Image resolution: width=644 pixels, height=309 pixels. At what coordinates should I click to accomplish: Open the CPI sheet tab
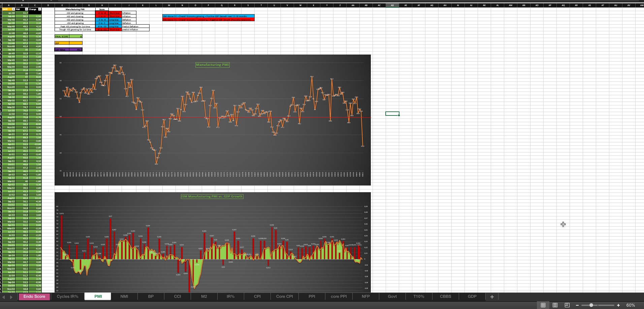click(x=257, y=297)
